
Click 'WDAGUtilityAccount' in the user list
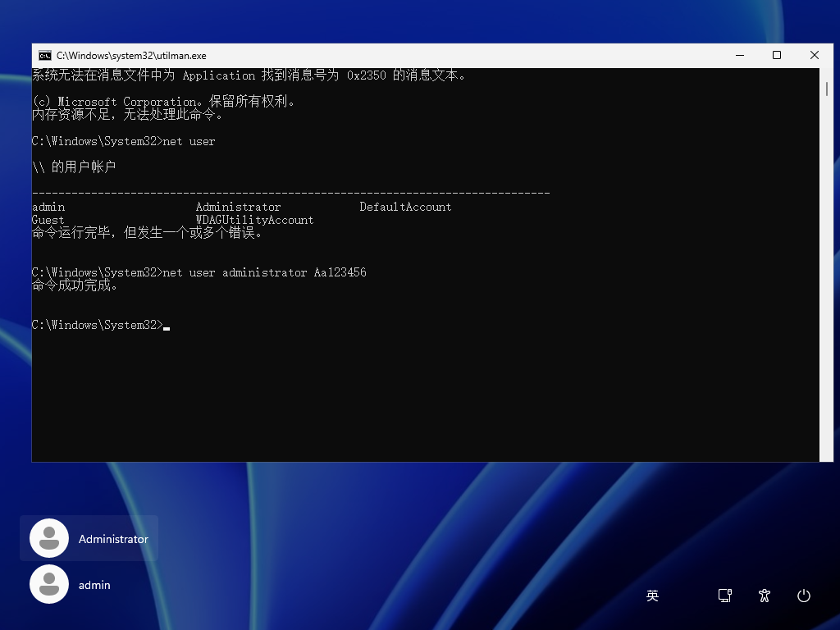click(x=254, y=220)
